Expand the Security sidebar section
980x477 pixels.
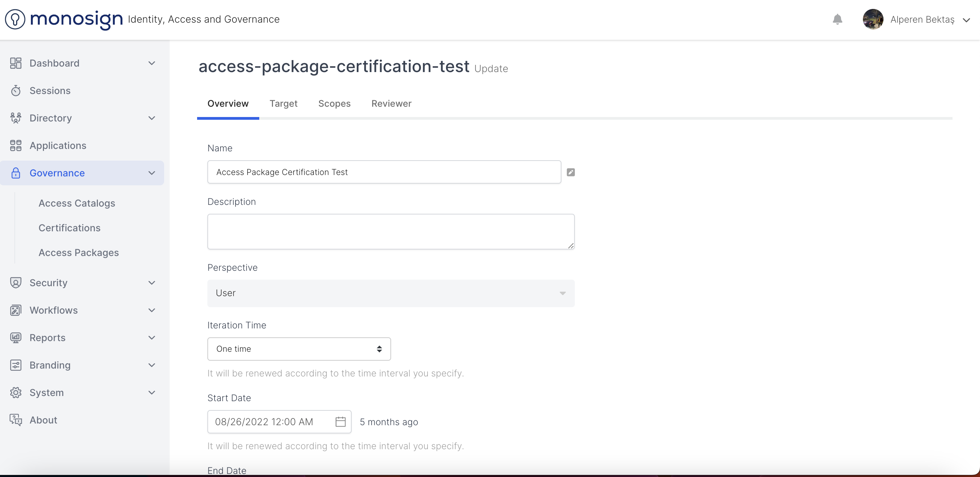pyautogui.click(x=152, y=283)
